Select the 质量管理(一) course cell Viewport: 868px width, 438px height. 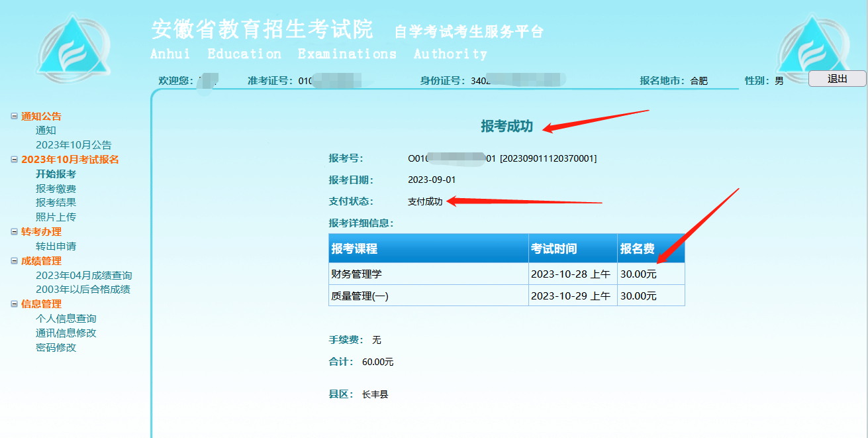(428, 296)
